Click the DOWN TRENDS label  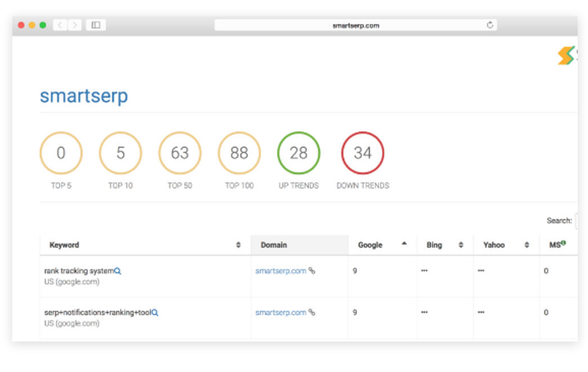click(x=363, y=185)
